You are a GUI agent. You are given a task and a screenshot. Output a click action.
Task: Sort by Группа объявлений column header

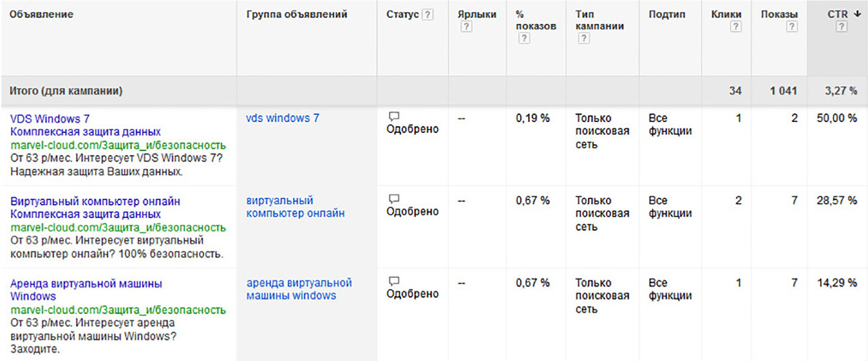pos(297,14)
